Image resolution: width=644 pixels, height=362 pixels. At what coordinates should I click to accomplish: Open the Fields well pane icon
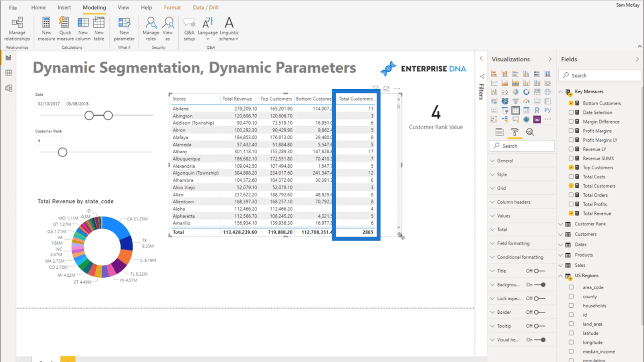500,132
